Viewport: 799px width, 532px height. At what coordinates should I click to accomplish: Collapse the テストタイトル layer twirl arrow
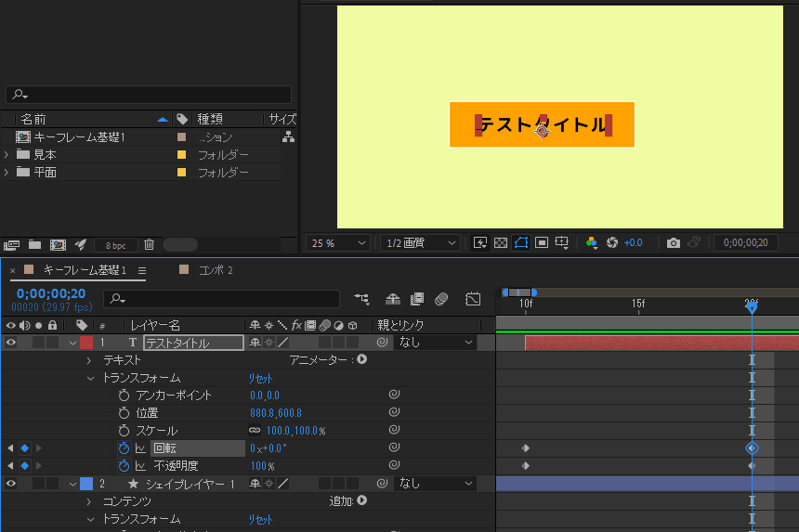pos(72,344)
